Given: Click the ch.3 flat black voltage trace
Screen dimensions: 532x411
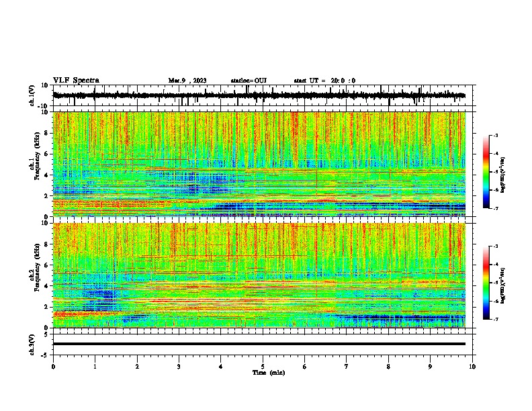Looking at the screenshot, I should pos(259,344).
